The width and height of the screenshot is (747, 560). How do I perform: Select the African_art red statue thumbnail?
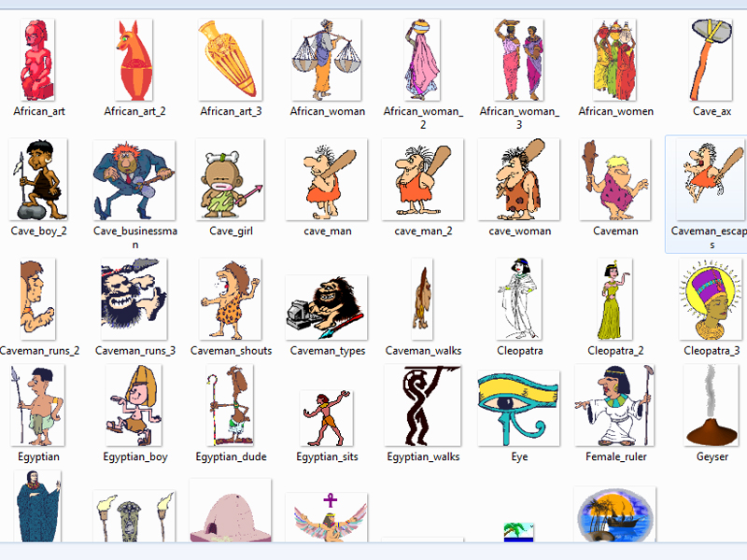pyautogui.click(x=37, y=60)
